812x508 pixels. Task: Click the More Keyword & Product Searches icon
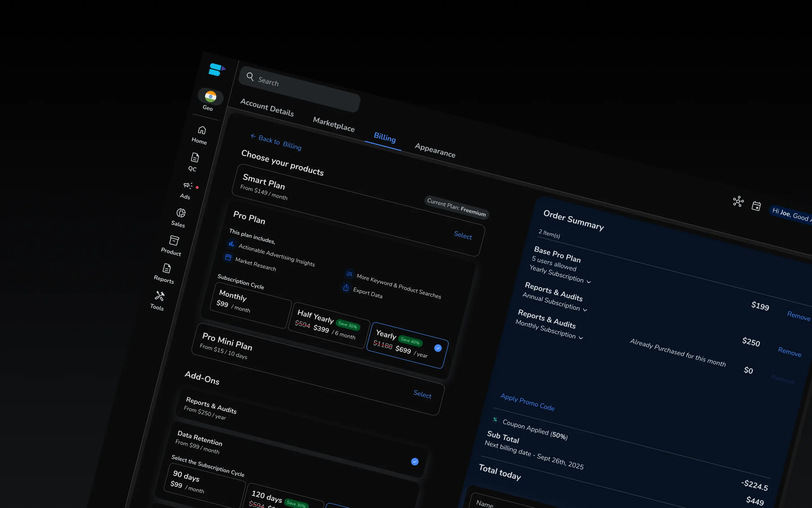(349, 274)
